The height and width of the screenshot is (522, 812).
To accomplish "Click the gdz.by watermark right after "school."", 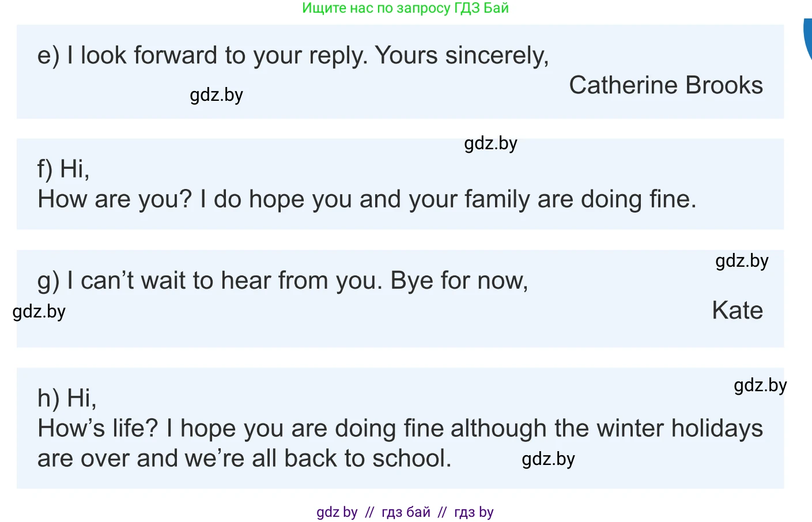I will point(548,459).
